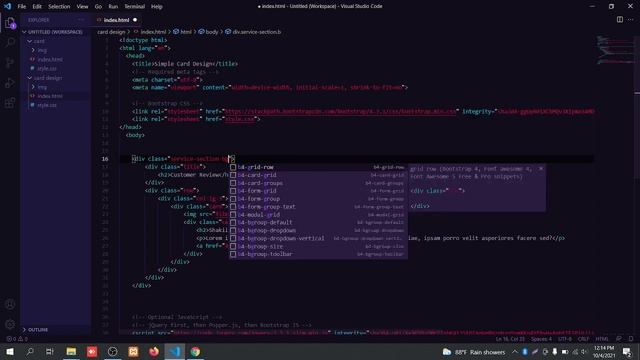Click the feedback icon in status bar
640x360 pixels.
[x=619, y=339]
